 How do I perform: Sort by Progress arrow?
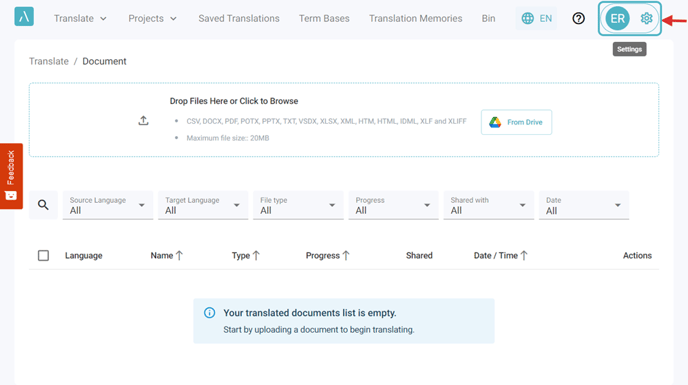346,255
